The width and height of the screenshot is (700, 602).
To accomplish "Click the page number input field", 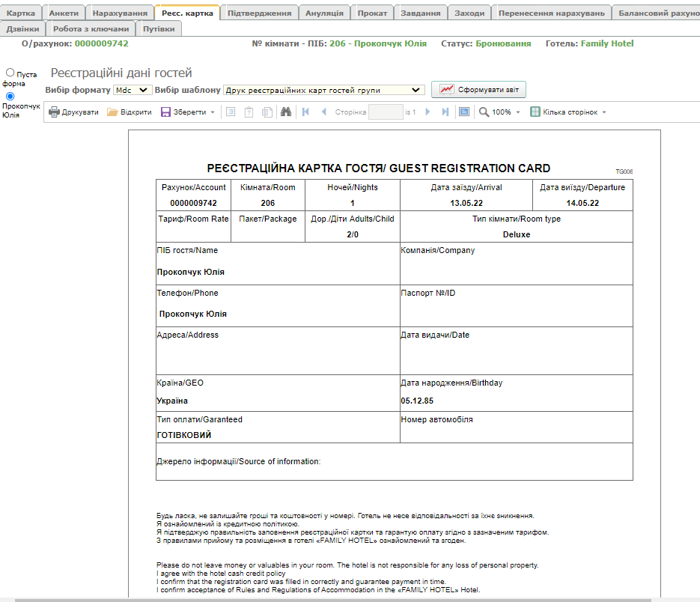I will 386,112.
